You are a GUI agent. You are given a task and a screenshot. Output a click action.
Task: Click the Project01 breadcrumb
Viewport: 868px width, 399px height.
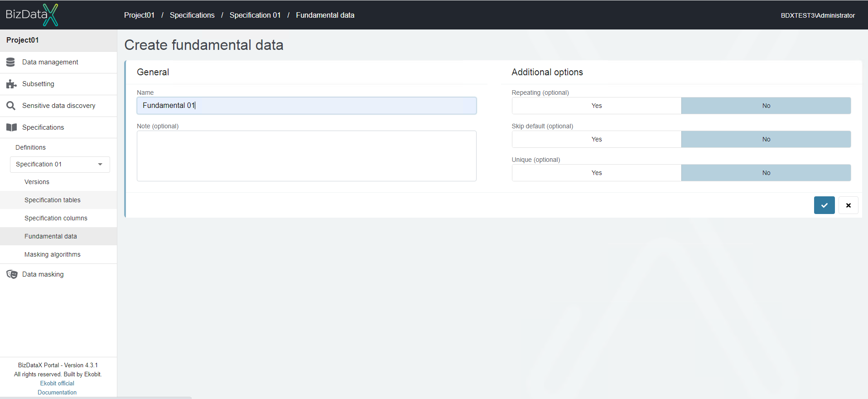tap(139, 15)
